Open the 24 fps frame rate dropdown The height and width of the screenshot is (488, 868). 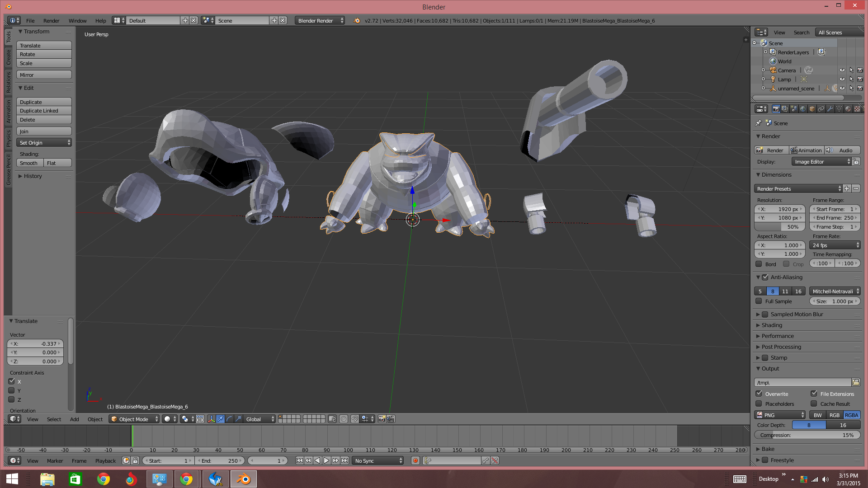[835, 245]
